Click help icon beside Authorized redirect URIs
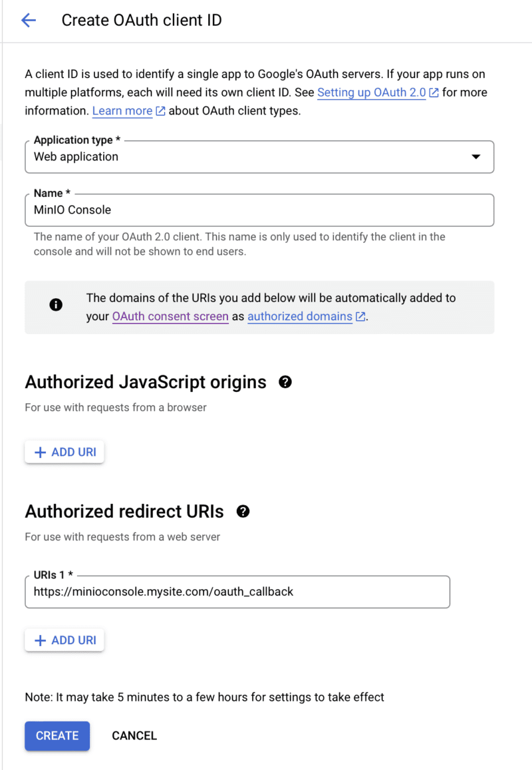 [243, 511]
